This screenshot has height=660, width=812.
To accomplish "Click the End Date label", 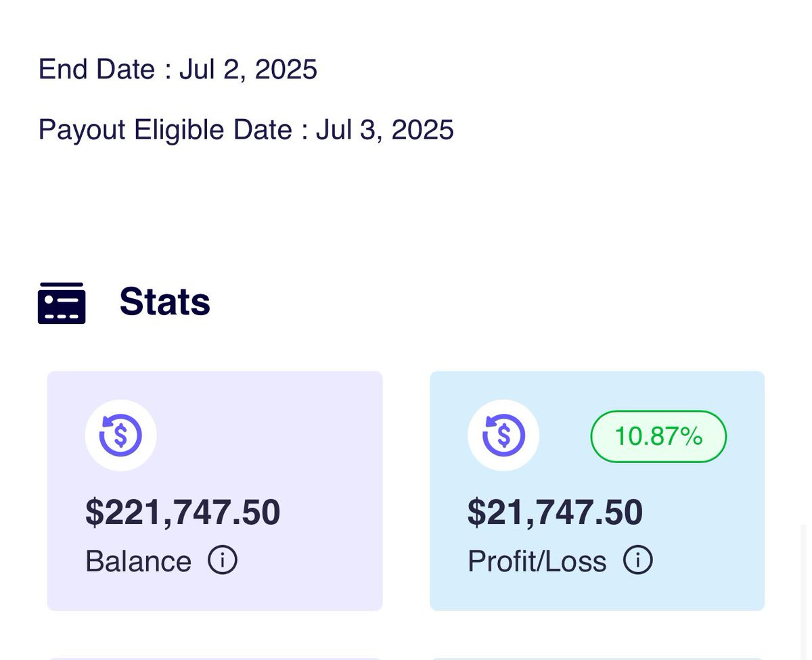I will [x=96, y=70].
